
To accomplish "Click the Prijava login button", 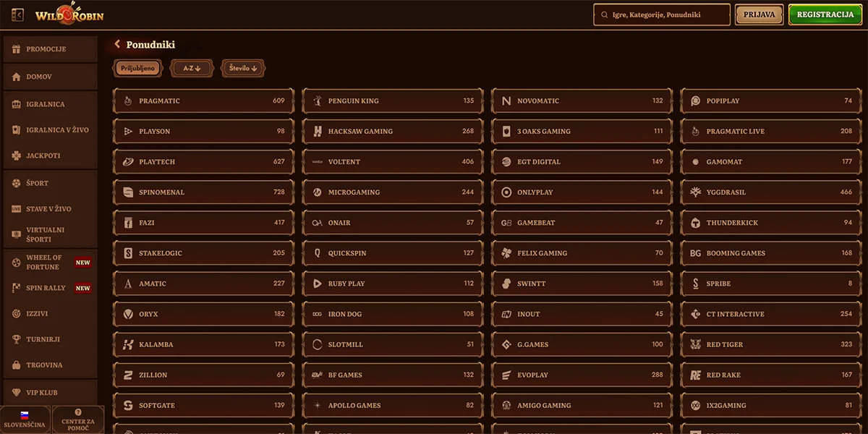I will click(x=759, y=15).
